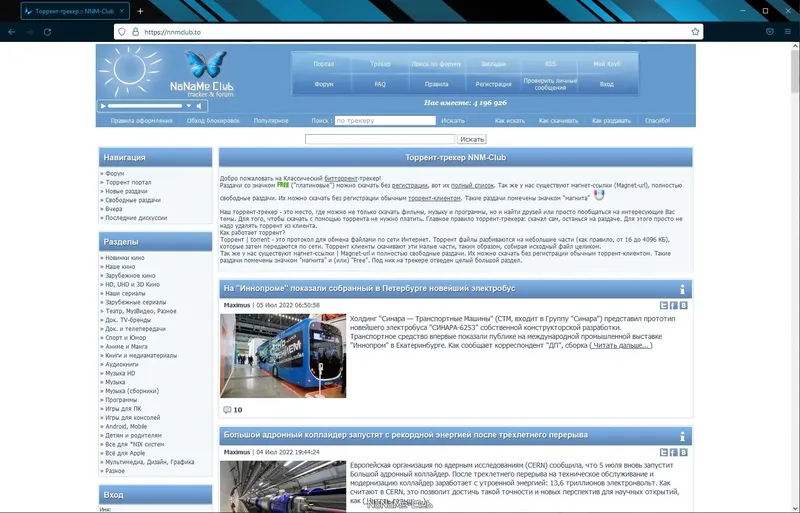Click the address bar URL
Screen dimensions: 800x513
[x=172, y=32]
